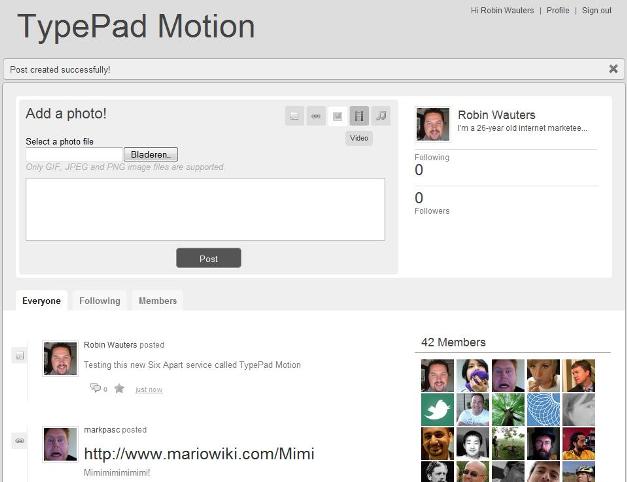Focus the photo file path field

[x=74, y=154]
